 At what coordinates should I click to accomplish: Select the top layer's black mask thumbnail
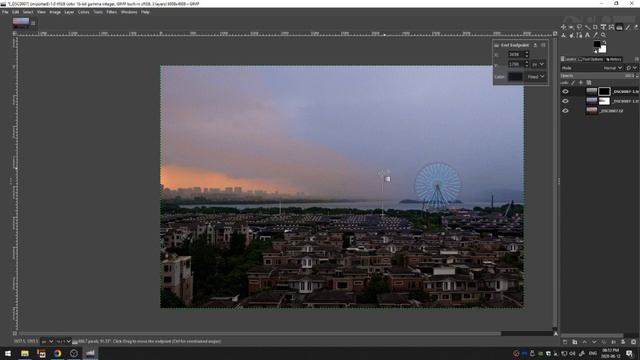pos(604,91)
